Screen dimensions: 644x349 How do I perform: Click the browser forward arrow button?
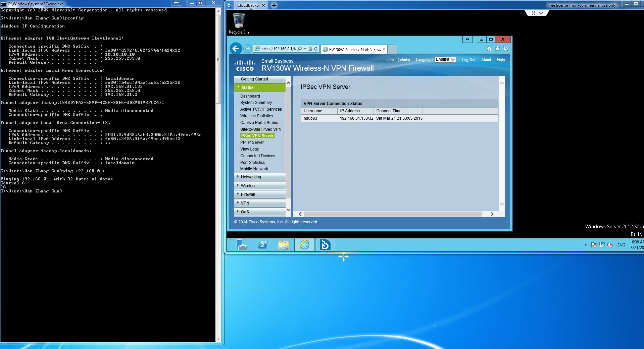(x=247, y=49)
